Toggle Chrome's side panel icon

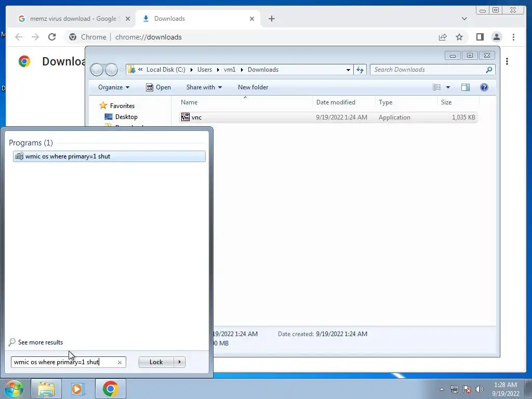click(x=480, y=37)
